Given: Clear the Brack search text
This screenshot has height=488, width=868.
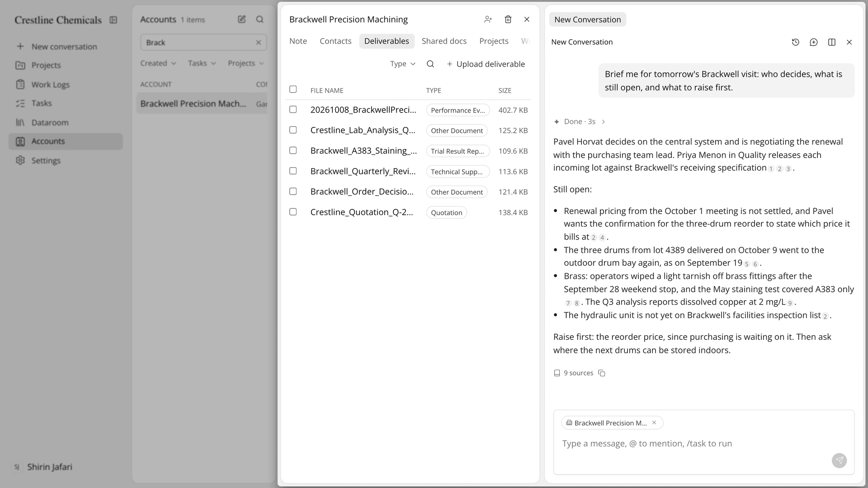Looking at the screenshot, I should [x=259, y=42].
